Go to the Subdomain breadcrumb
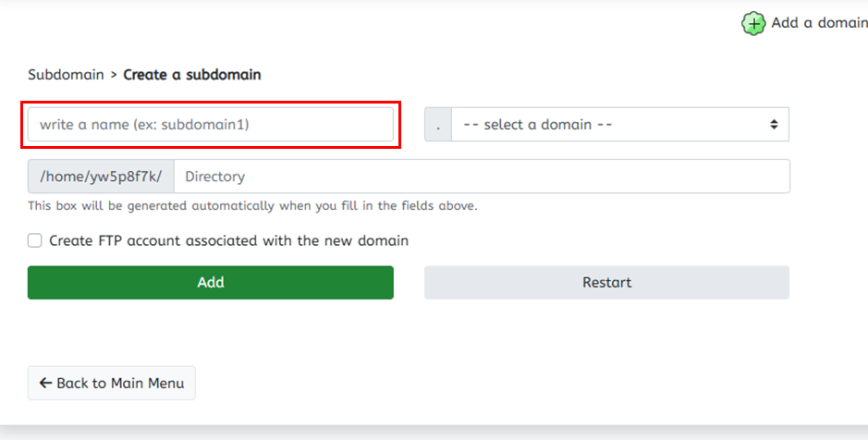The height and width of the screenshot is (440, 868). 66,75
